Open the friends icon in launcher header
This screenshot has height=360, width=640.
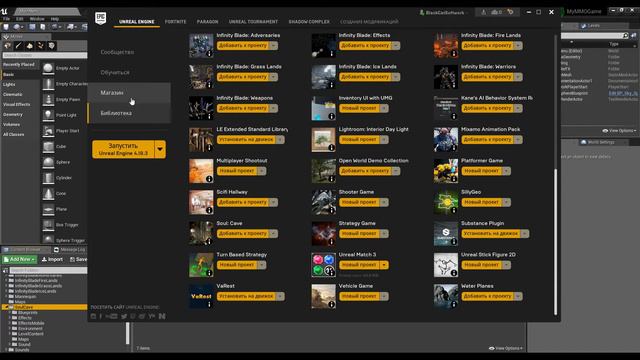(x=497, y=12)
